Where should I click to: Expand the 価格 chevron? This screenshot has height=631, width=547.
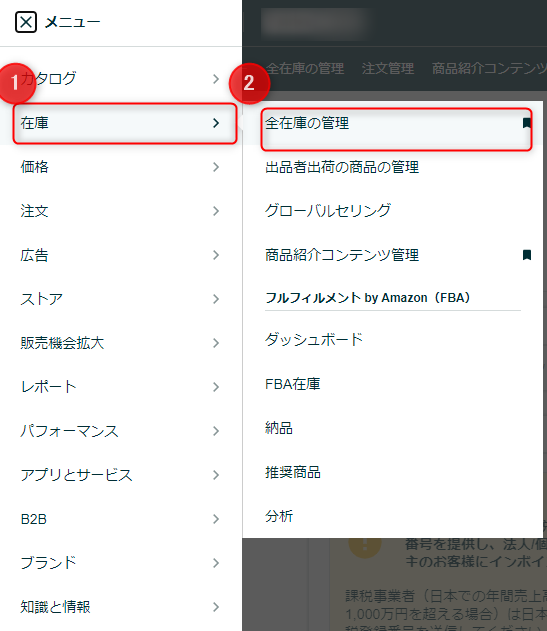pyautogui.click(x=216, y=167)
